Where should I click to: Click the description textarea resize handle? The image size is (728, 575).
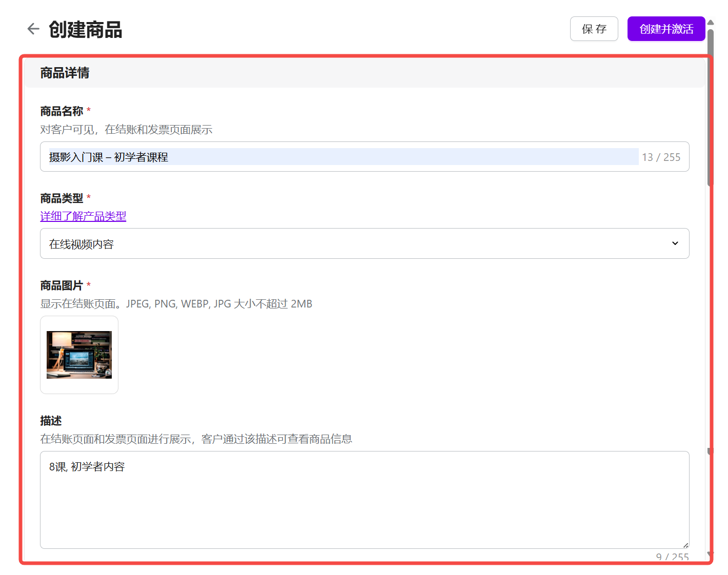click(685, 545)
